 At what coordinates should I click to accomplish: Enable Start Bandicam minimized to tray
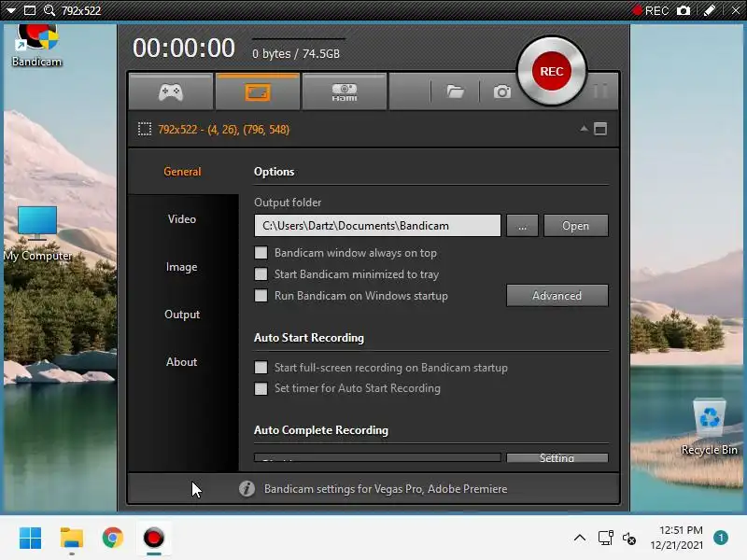pos(261,274)
